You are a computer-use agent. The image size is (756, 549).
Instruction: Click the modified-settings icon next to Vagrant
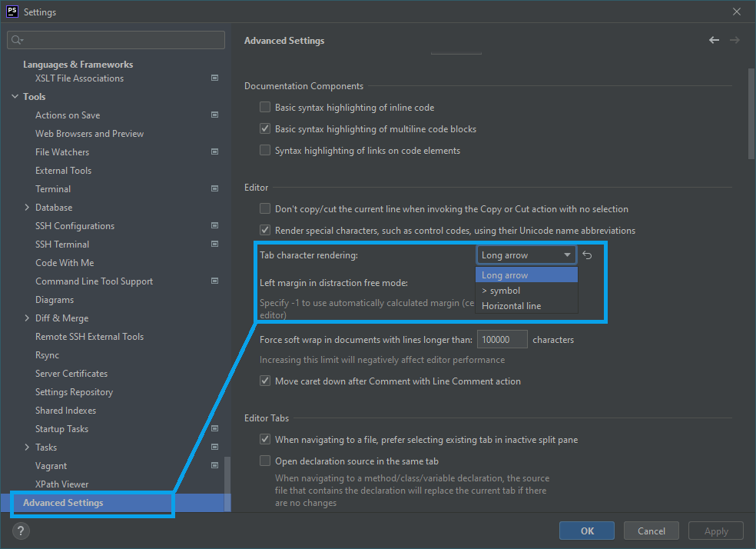tap(214, 465)
